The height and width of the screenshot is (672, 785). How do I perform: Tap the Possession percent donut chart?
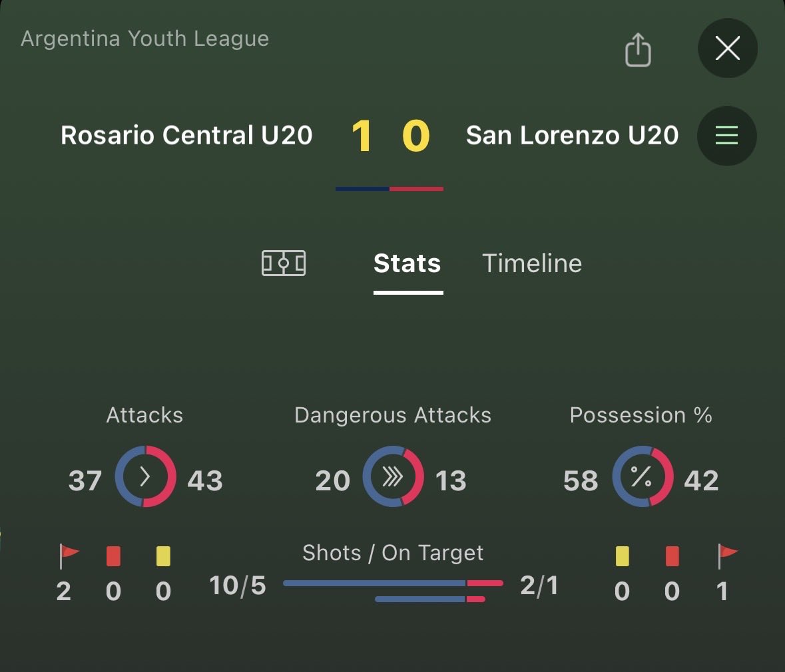click(x=642, y=476)
